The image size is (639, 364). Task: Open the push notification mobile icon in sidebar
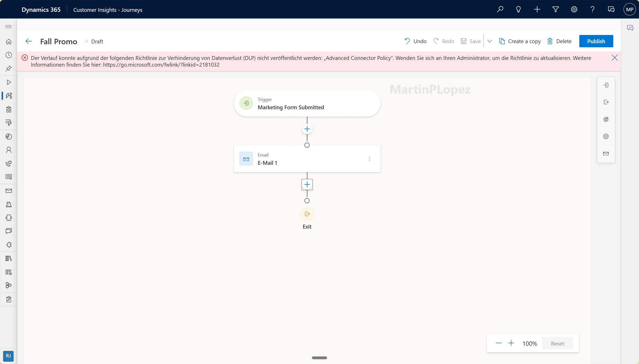[8, 218]
